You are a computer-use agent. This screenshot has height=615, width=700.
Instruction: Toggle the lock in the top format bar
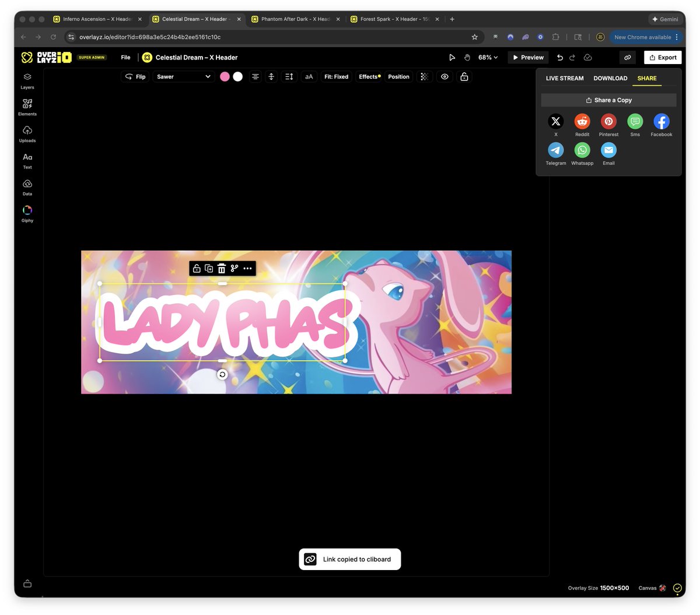pyautogui.click(x=464, y=77)
